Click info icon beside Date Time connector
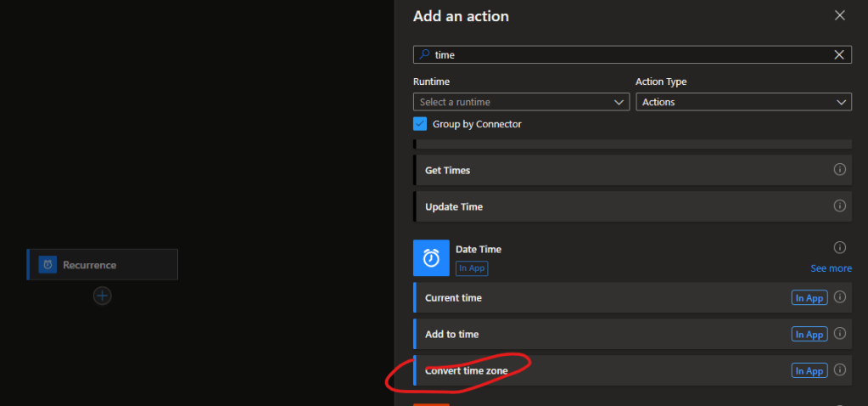The width and height of the screenshot is (868, 406). (x=840, y=248)
